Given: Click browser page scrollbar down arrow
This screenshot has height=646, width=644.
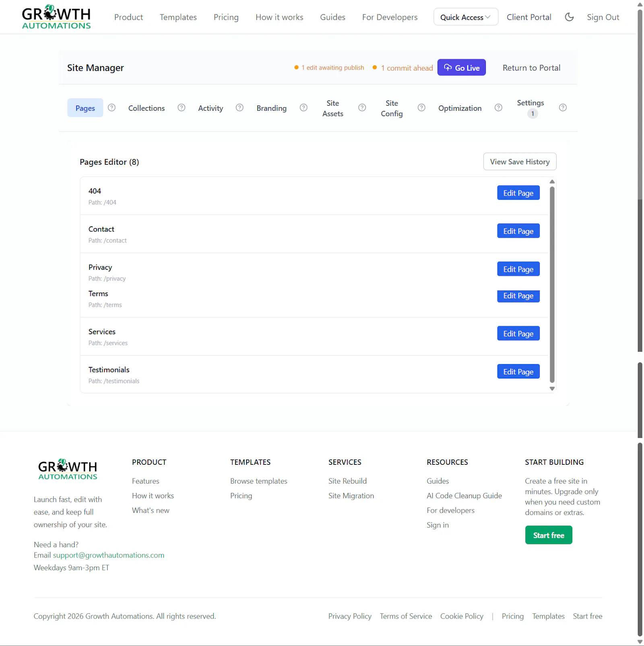Looking at the screenshot, I should pyautogui.click(x=640, y=642).
